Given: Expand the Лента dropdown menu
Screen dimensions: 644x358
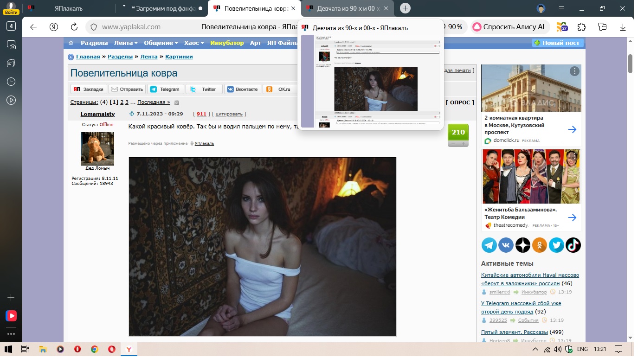Looking at the screenshot, I should tap(126, 43).
